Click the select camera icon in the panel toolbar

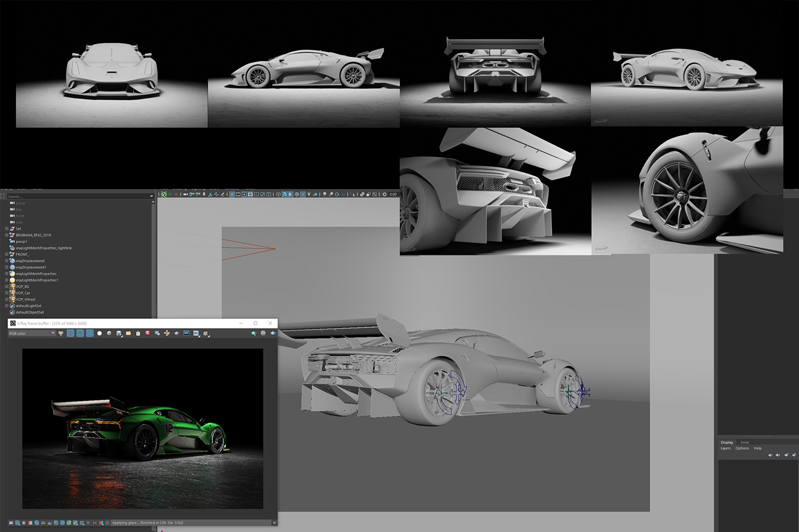pyautogui.click(x=185, y=194)
